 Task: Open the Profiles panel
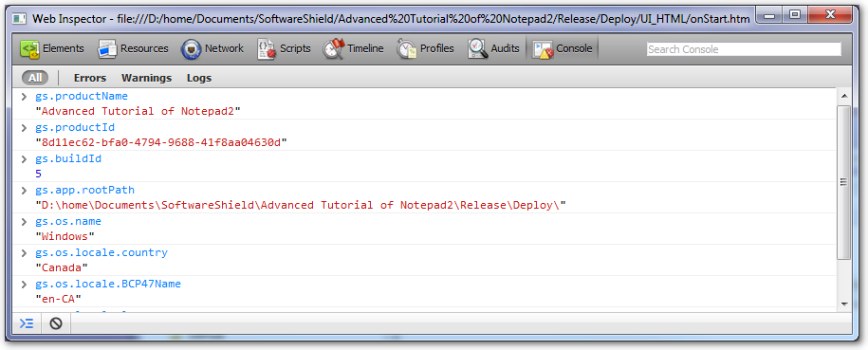(x=425, y=48)
